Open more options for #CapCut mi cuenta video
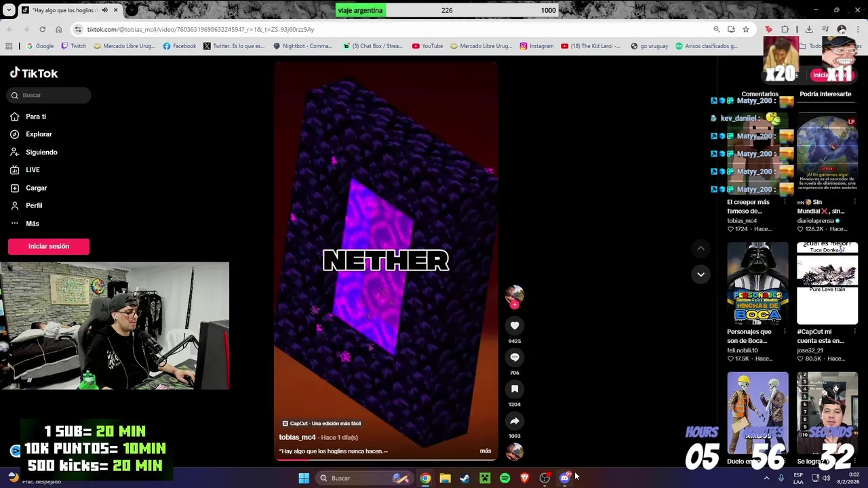The height and width of the screenshot is (488, 868). 854,332
